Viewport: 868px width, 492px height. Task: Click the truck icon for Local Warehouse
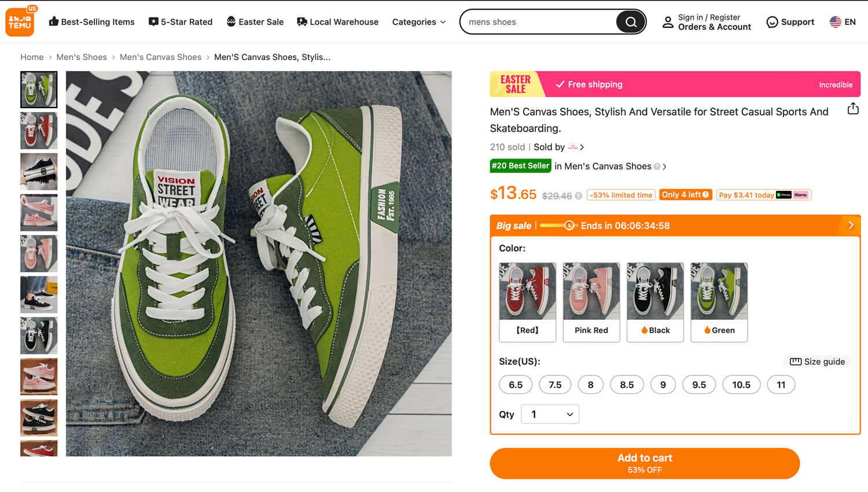tap(302, 21)
